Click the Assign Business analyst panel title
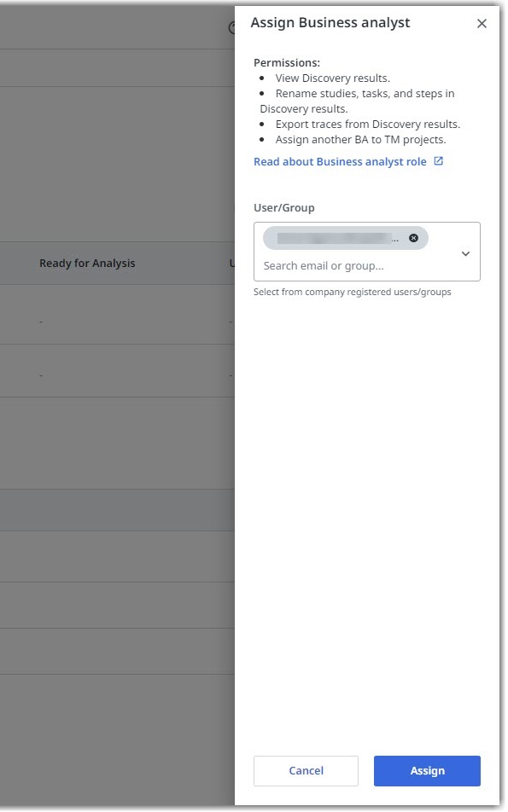This screenshot has width=508, height=812. [330, 23]
